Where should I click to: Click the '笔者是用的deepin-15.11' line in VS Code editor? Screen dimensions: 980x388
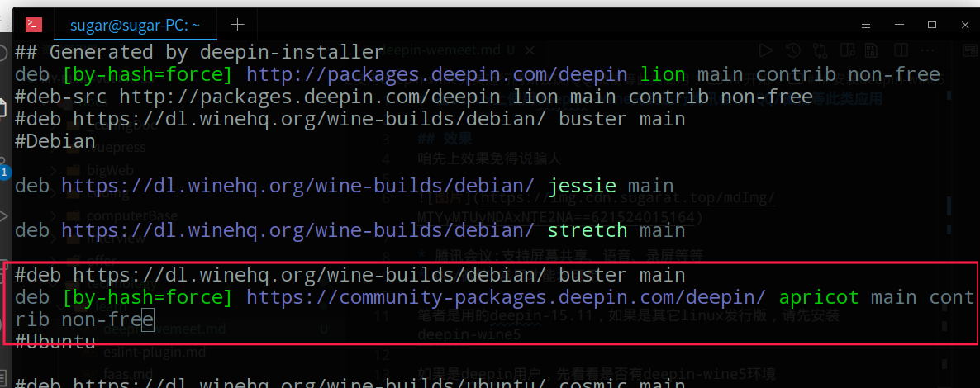tap(628, 316)
